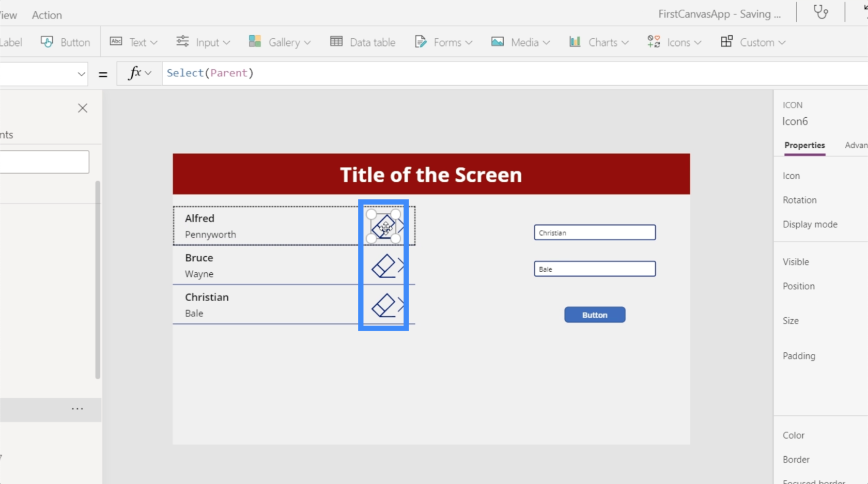
Task: Click the arrow in Bruce Wayne row
Action: tap(400, 266)
